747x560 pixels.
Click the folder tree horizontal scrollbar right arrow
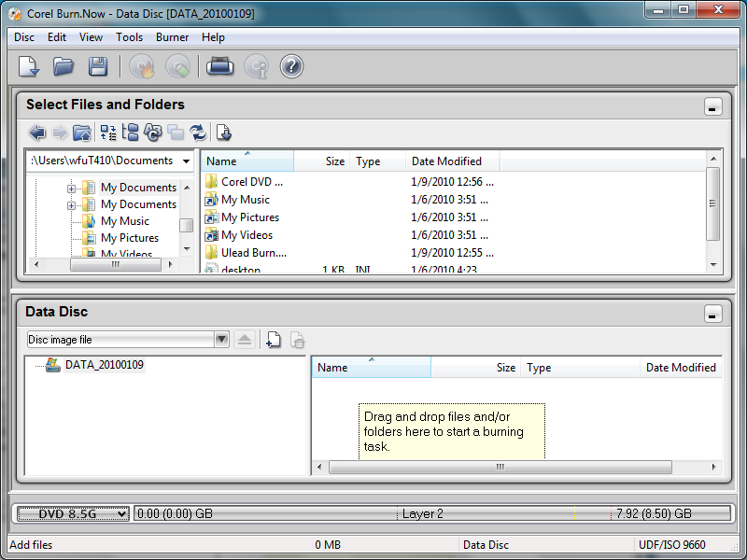pos(171,264)
